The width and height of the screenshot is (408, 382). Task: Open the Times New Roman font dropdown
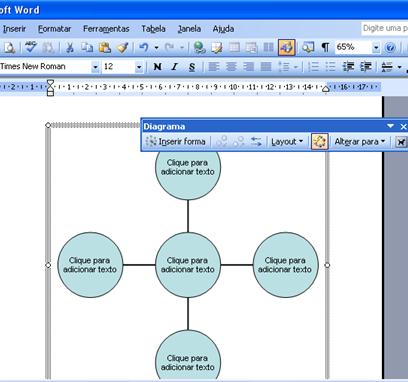[x=95, y=67]
